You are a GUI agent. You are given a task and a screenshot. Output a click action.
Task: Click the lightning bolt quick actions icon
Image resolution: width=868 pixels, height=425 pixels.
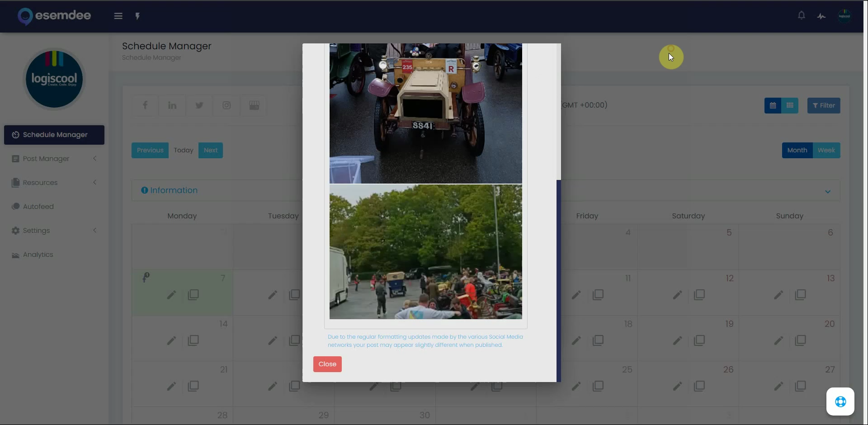(137, 16)
